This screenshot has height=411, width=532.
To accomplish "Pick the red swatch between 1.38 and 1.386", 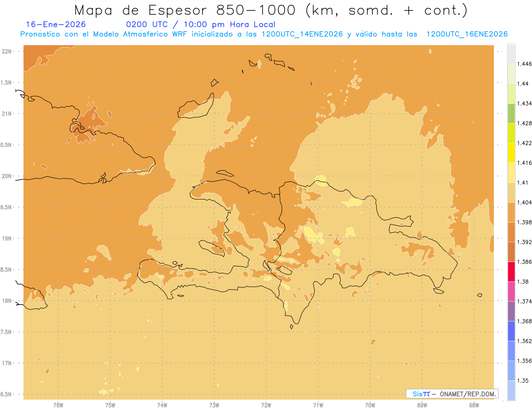I will [511, 271].
